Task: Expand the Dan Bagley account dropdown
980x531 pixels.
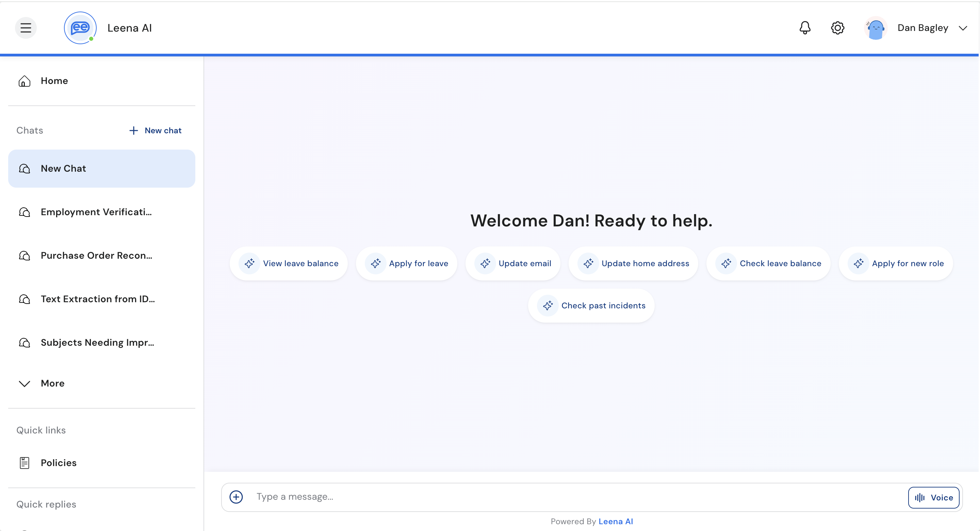Action: click(x=963, y=28)
